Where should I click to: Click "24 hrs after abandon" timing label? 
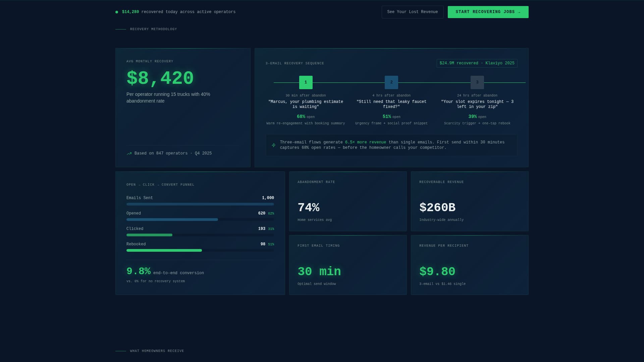(477, 96)
